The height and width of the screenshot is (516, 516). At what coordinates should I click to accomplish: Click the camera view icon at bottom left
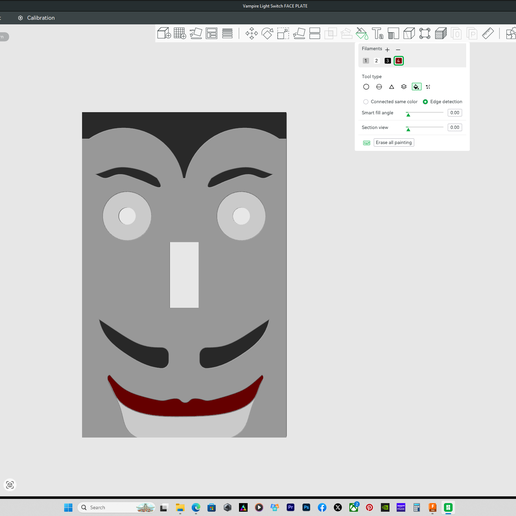coord(10,485)
